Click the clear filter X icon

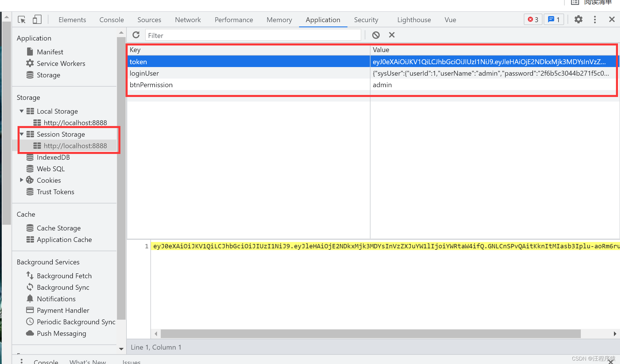click(x=391, y=35)
